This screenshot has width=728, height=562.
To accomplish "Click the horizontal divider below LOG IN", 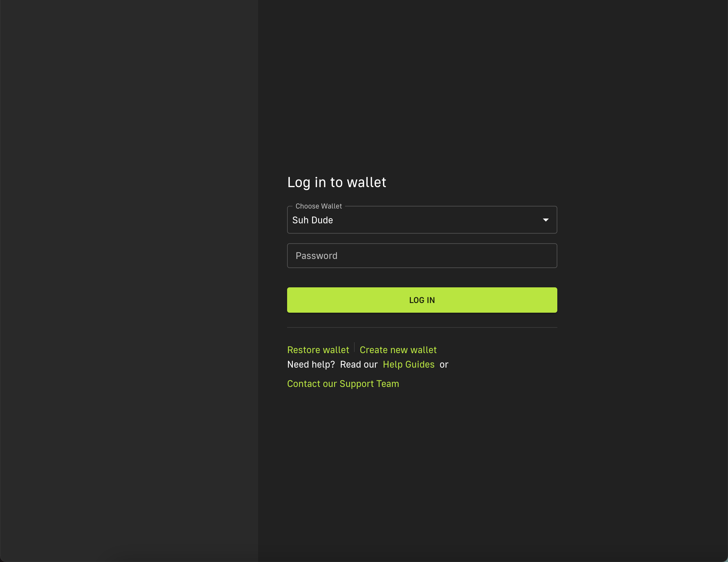I will [422, 327].
